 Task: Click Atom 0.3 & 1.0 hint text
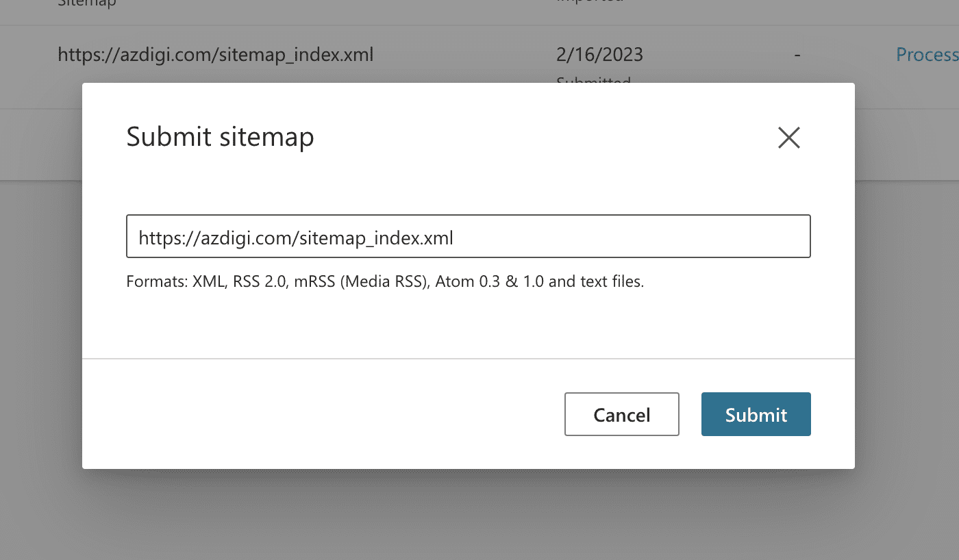click(490, 281)
